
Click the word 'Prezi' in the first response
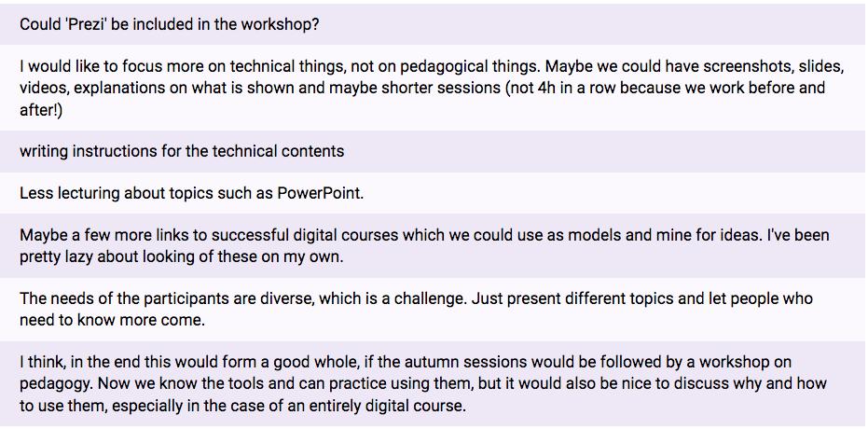pyautogui.click(x=82, y=25)
